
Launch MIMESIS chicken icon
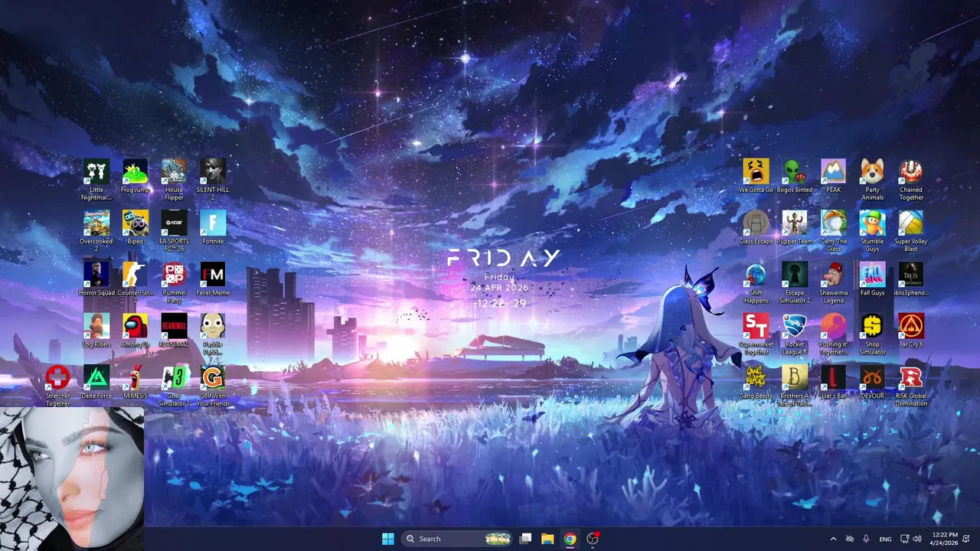[136, 380]
